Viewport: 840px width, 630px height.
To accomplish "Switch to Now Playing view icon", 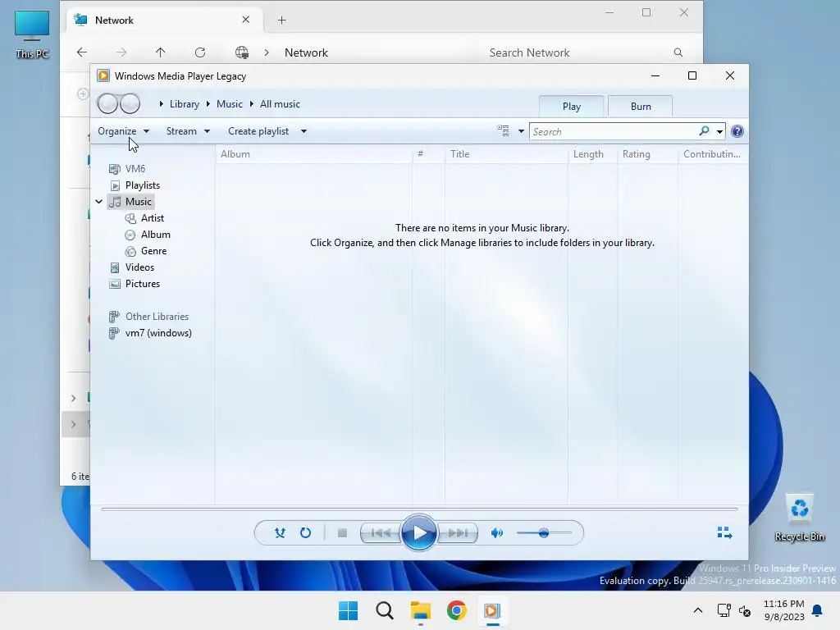I will (x=724, y=532).
